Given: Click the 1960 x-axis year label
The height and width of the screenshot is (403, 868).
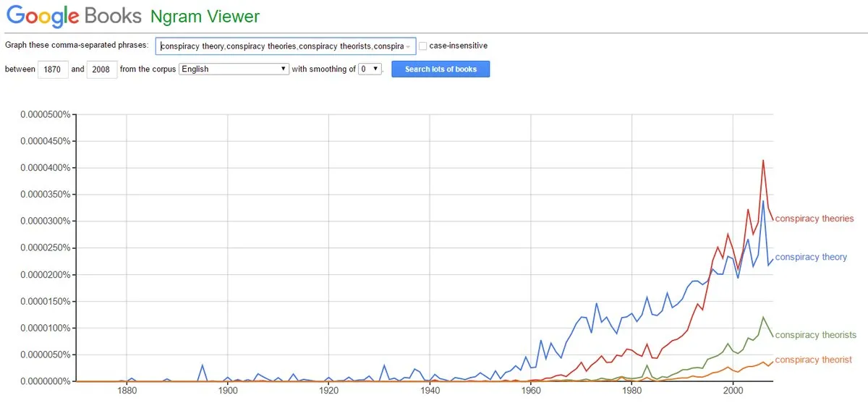Looking at the screenshot, I should (x=531, y=391).
